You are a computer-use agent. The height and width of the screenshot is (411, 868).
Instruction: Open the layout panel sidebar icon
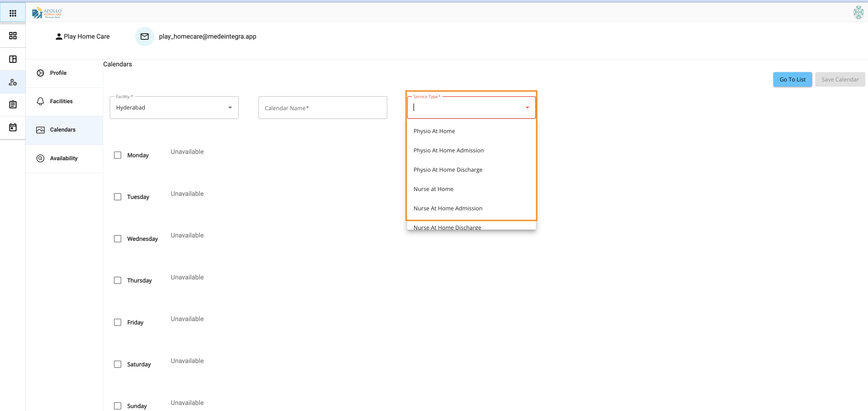13,59
